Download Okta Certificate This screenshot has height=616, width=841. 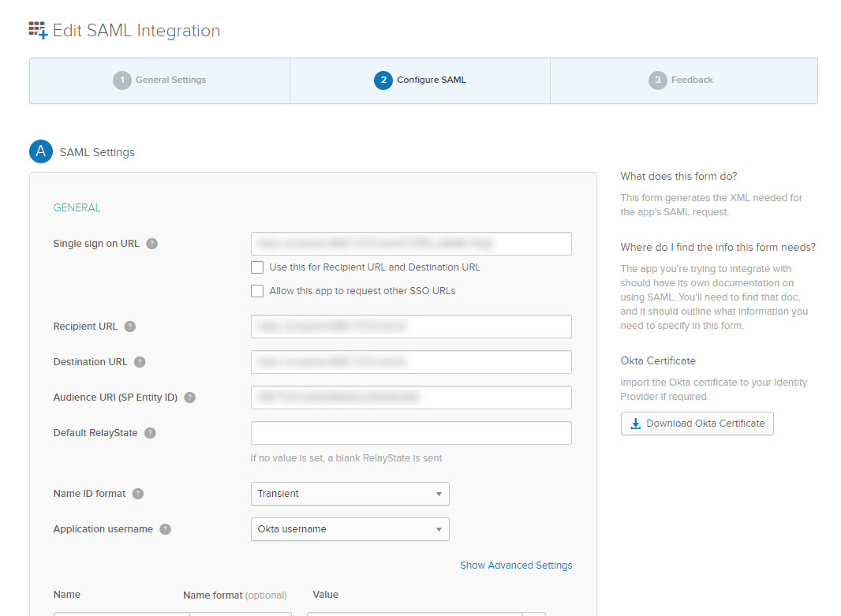click(x=697, y=424)
